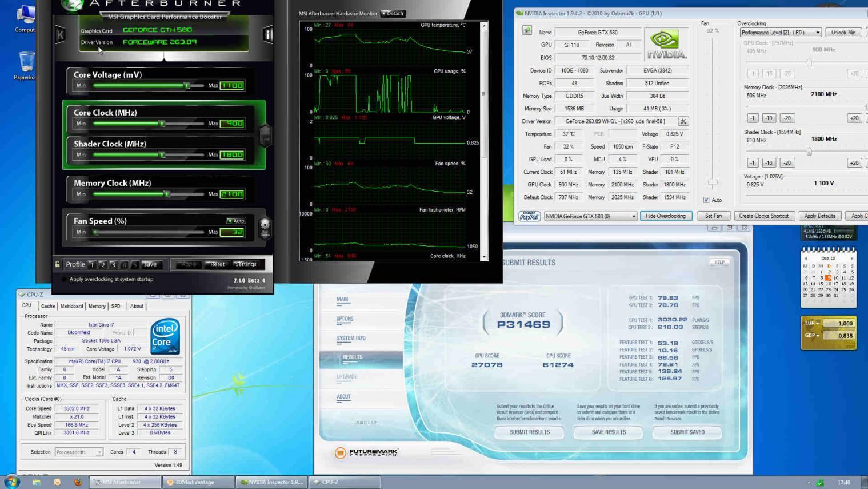
Task: Switch to NVIDIA Inspector in the taskbar
Action: click(272, 482)
